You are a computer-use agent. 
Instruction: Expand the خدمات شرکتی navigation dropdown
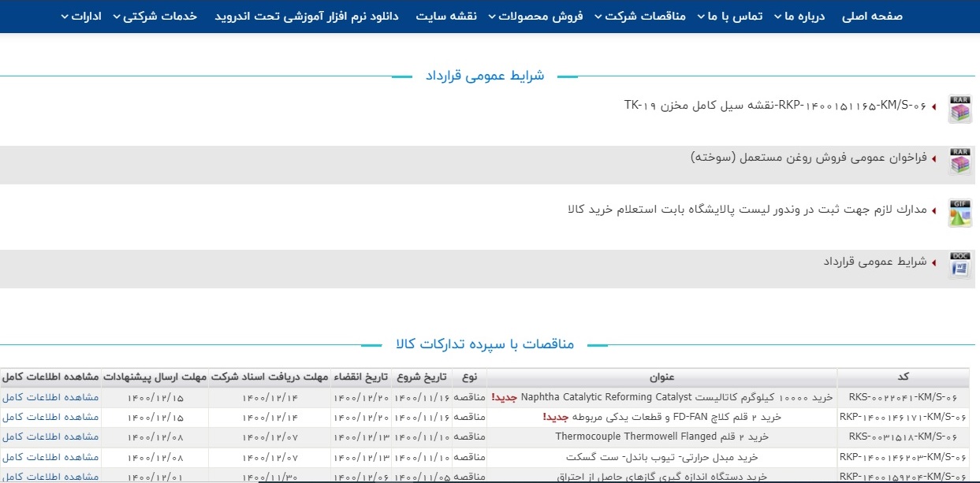[x=155, y=16]
